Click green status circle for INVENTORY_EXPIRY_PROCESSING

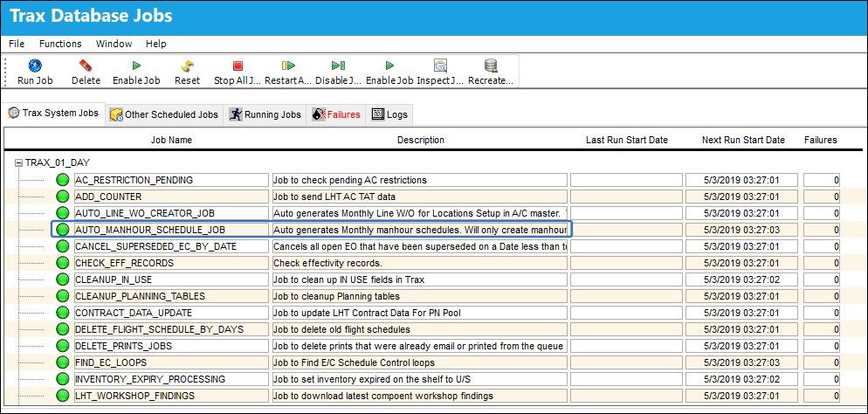click(63, 379)
